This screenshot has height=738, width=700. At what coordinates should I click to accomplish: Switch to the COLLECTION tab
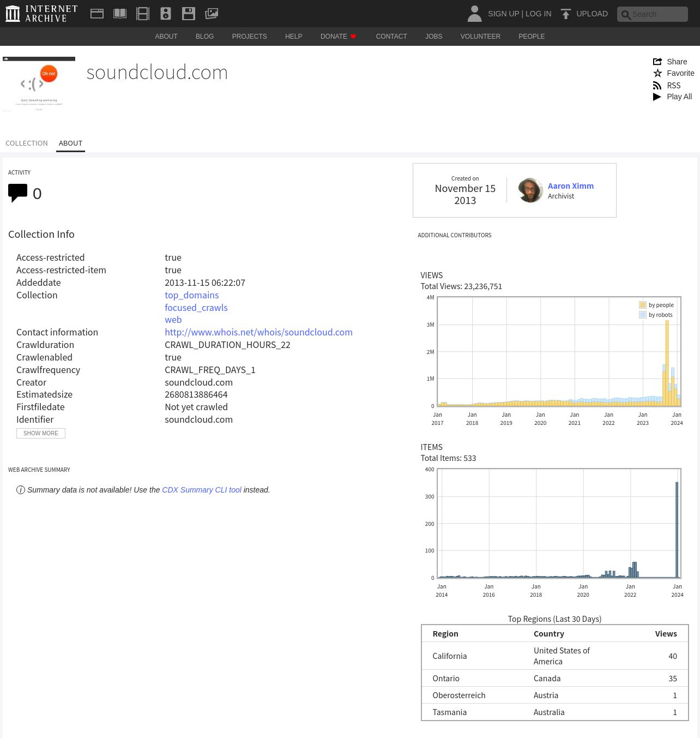(27, 143)
